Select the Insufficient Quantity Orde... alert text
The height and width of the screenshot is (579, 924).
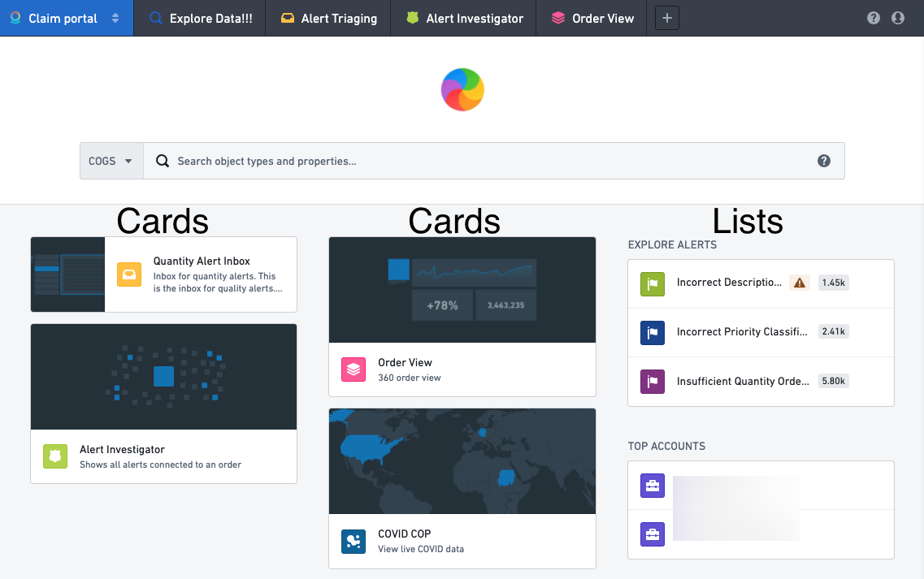[743, 381]
